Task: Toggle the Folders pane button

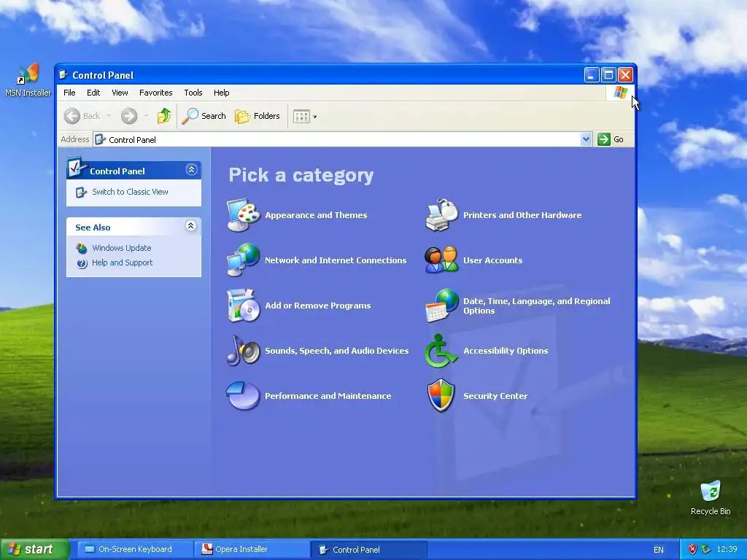Action: coord(258,116)
